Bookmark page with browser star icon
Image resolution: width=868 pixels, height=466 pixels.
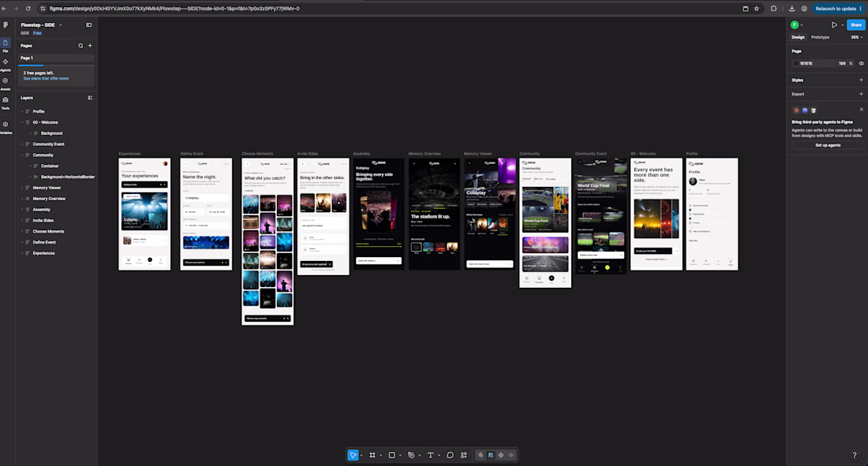tap(756, 9)
